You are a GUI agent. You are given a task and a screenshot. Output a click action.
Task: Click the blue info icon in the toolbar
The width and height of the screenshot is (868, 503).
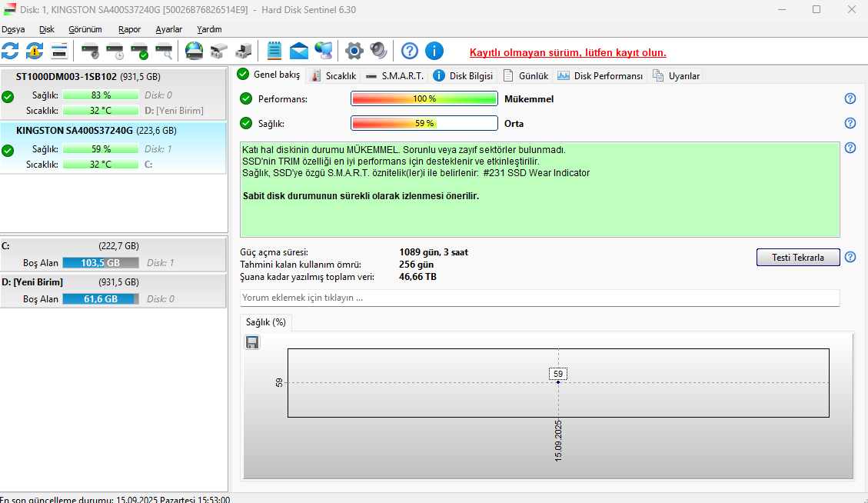click(434, 51)
